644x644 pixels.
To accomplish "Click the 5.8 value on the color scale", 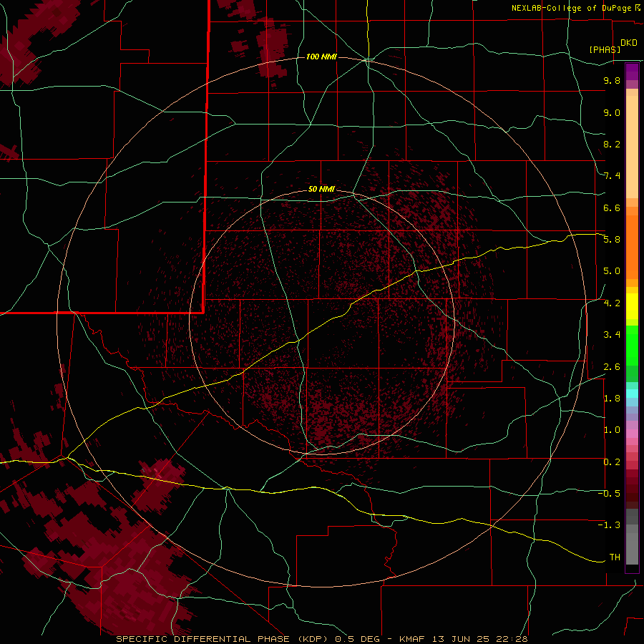I will [612, 240].
